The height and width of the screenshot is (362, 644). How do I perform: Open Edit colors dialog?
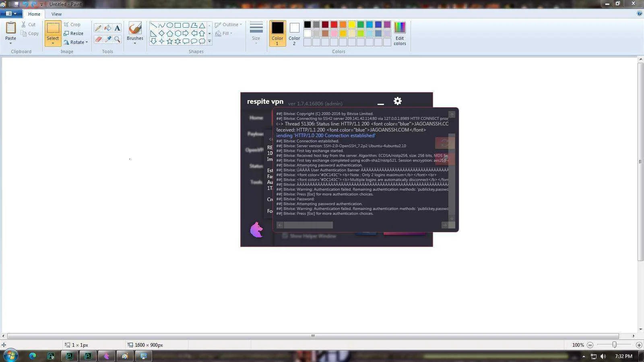pyautogui.click(x=400, y=33)
